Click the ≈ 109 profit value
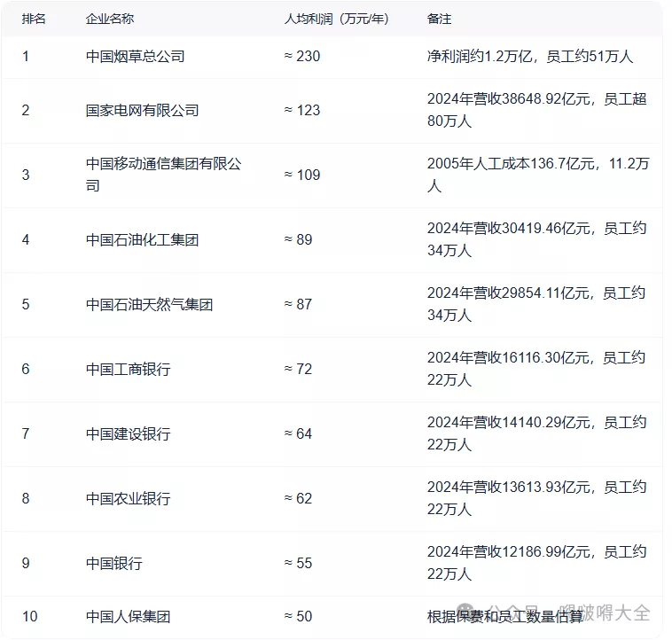This screenshot has width=672, height=640. pyautogui.click(x=301, y=175)
